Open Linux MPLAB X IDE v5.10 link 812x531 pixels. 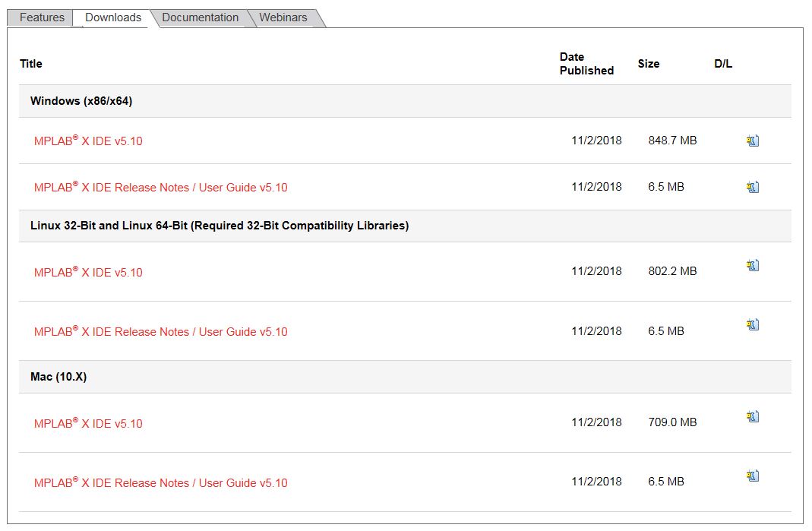click(88, 272)
